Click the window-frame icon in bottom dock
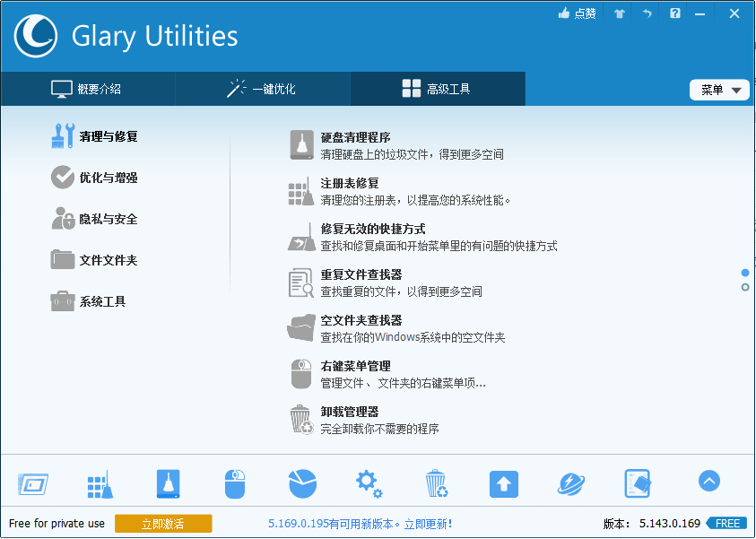Screen dimensions: 756x539 [x=33, y=484]
